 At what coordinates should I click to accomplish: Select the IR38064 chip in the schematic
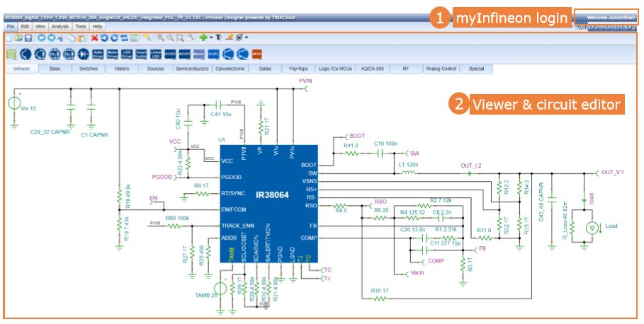[x=269, y=203]
